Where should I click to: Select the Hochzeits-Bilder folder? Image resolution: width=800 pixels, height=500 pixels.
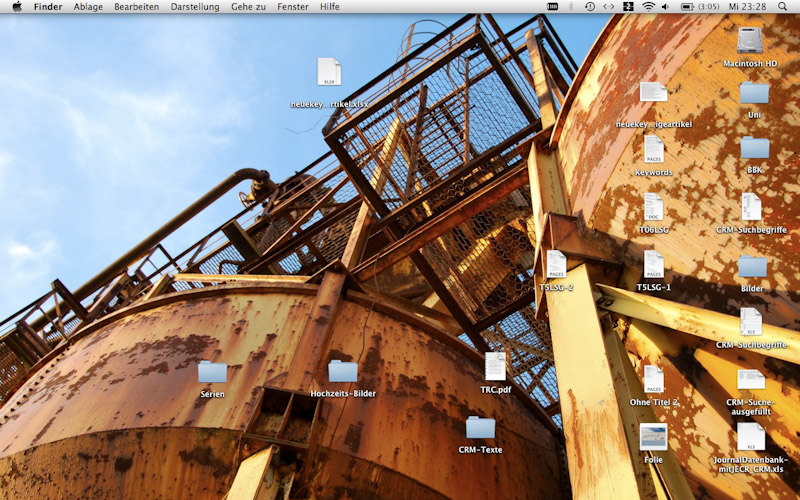tap(343, 371)
